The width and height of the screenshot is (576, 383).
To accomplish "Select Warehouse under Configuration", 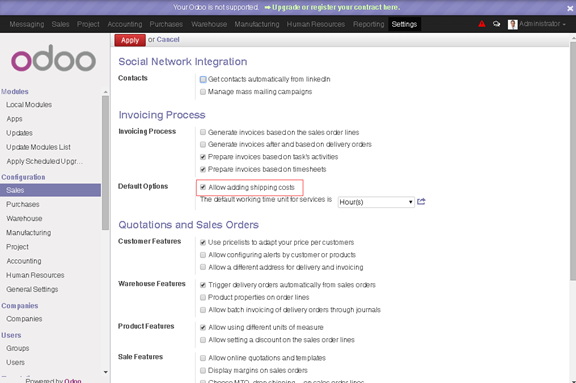I will (x=24, y=218).
